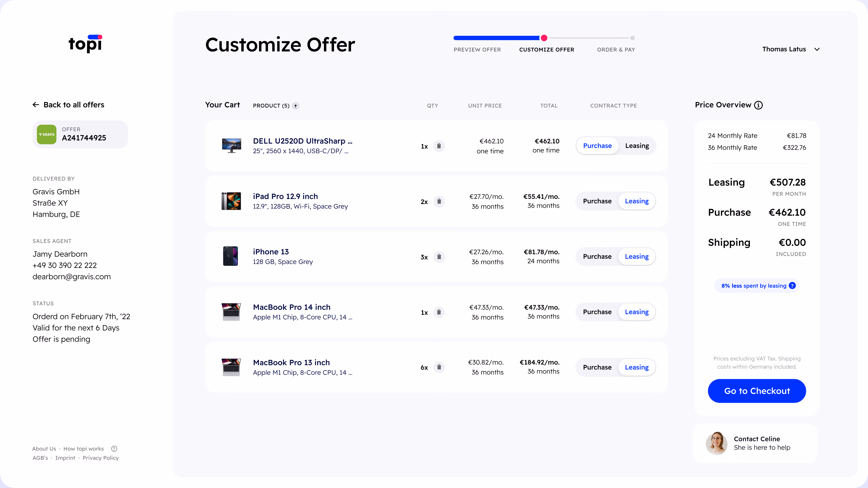Select Leasing for iPhone 13
868x488 pixels.
[637, 257]
